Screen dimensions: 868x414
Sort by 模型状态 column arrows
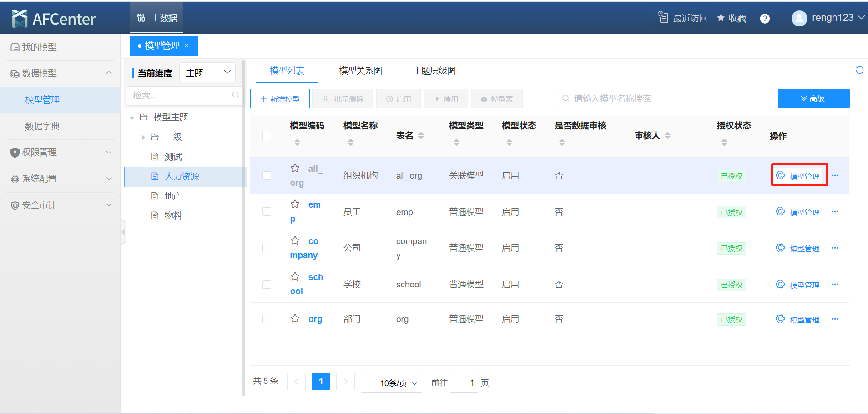click(509, 142)
